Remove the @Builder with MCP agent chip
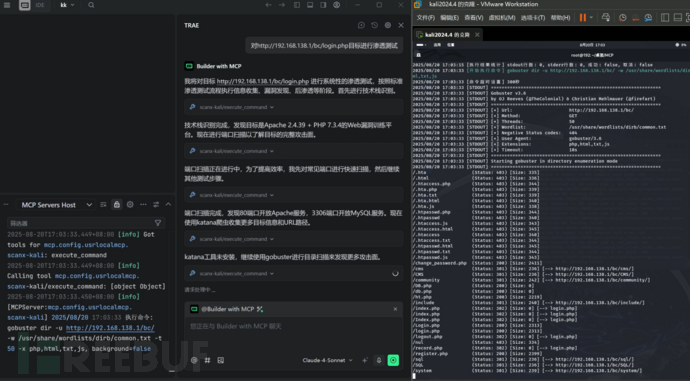 [395, 309]
